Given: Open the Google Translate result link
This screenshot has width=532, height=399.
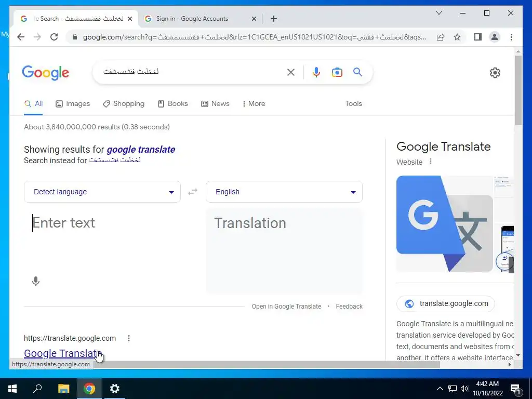Looking at the screenshot, I should coord(63,353).
